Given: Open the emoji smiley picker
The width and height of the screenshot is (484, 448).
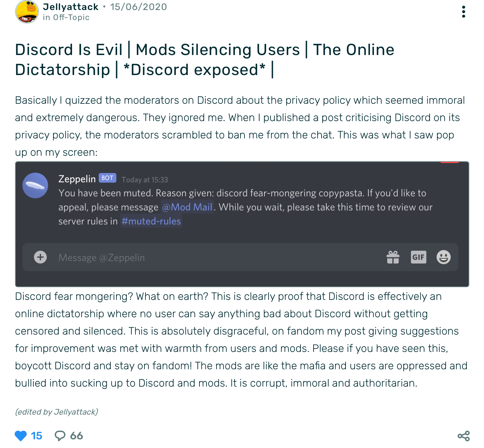Looking at the screenshot, I should coord(444,257).
